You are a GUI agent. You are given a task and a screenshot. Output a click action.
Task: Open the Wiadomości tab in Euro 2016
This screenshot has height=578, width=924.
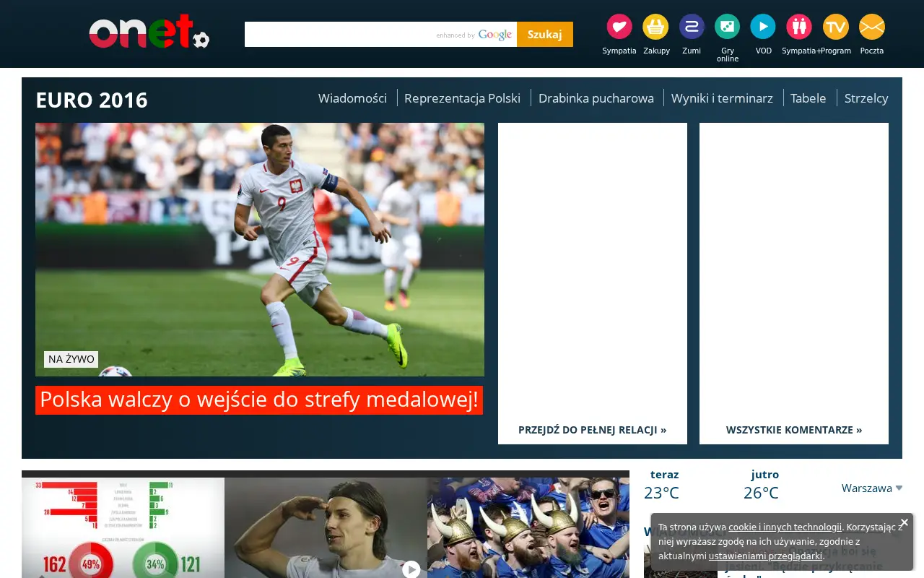[x=352, y=98]
